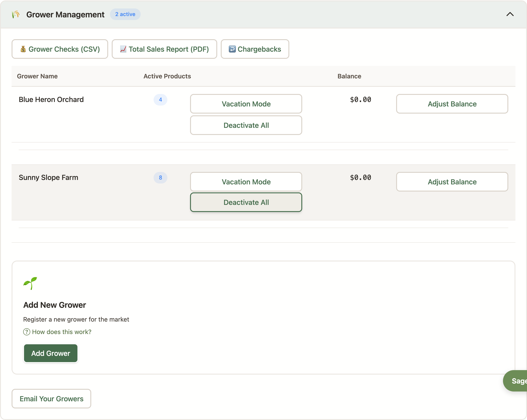Viewport: 527px width, 420px height.
Task: Deactivate All products for Blue Heron Orchard
Action: [246, 125]
